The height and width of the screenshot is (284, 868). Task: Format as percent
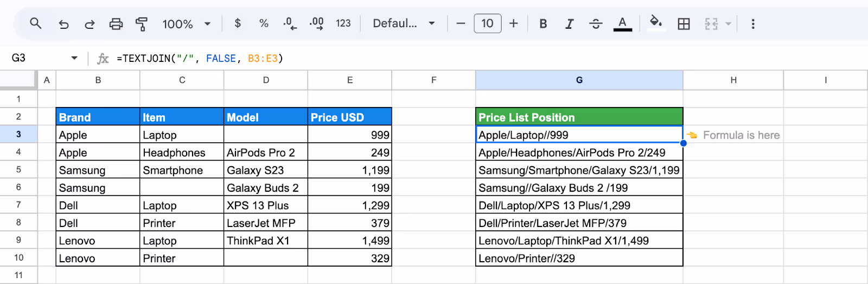264,23
